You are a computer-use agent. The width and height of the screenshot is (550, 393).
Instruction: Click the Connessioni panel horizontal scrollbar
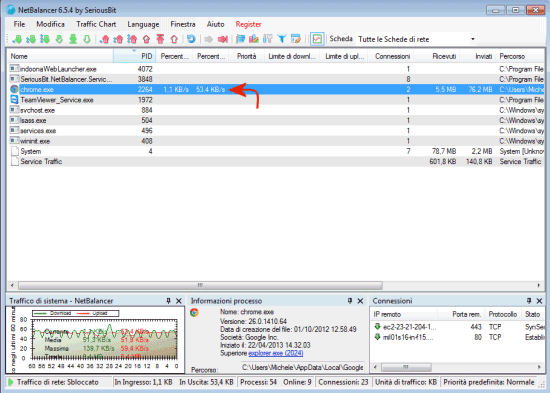[406, 367]
